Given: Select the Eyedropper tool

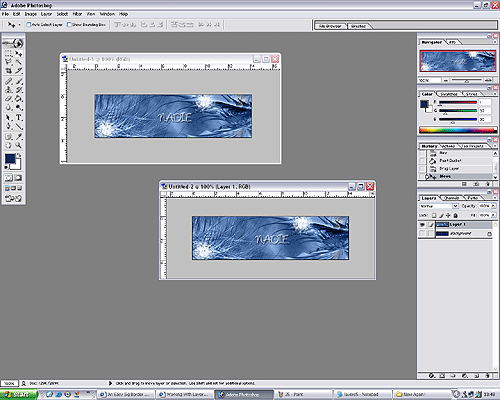Looking at the screenshot, I should [19, 136].
